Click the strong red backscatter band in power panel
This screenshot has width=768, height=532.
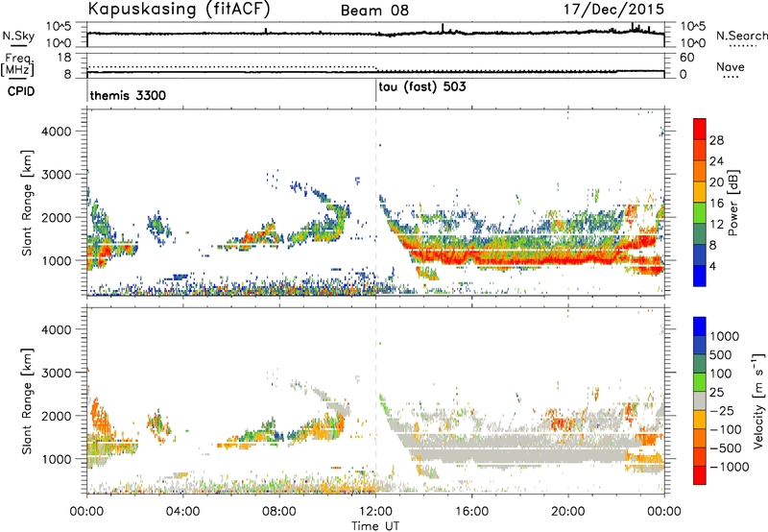click(519, 256)
